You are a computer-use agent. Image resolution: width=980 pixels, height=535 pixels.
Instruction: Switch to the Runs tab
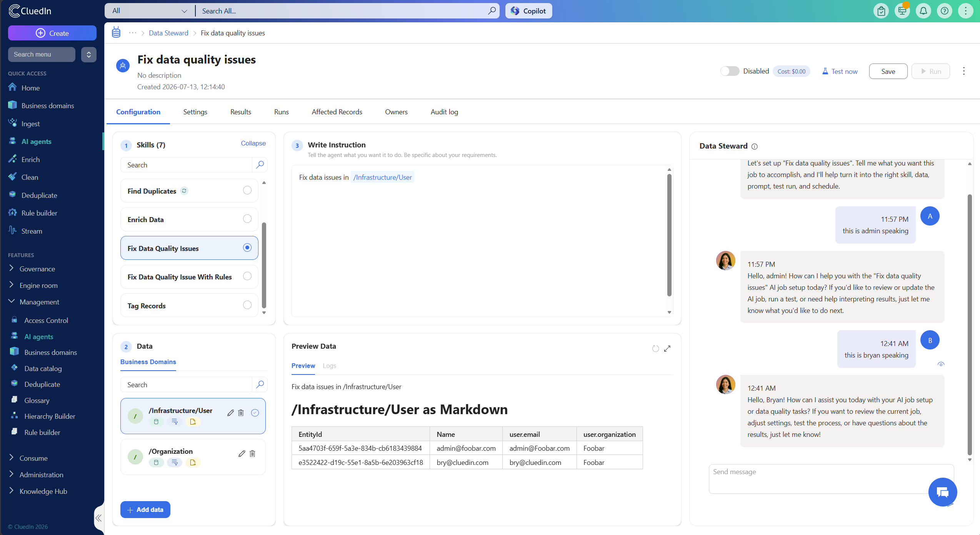click(x=281, y=112)
